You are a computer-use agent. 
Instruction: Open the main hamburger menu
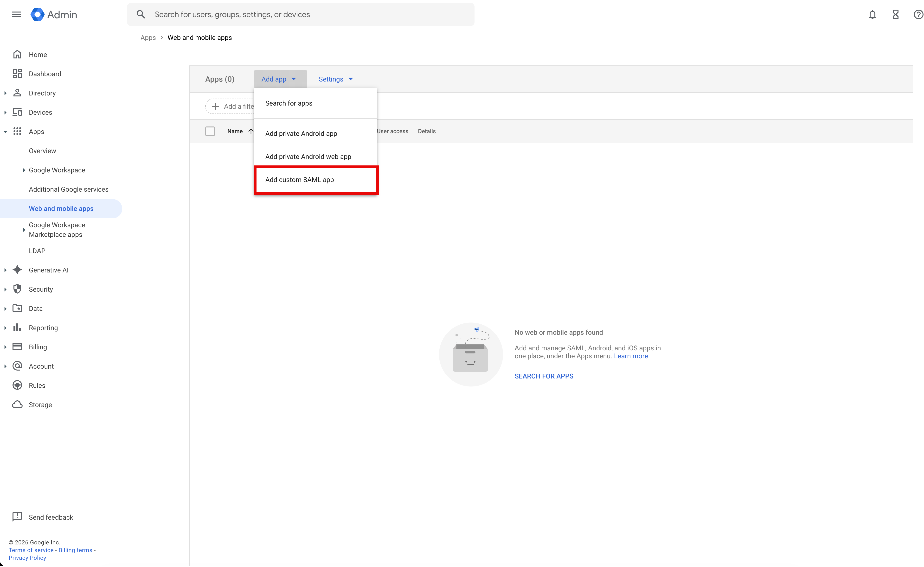click(16, 14)
